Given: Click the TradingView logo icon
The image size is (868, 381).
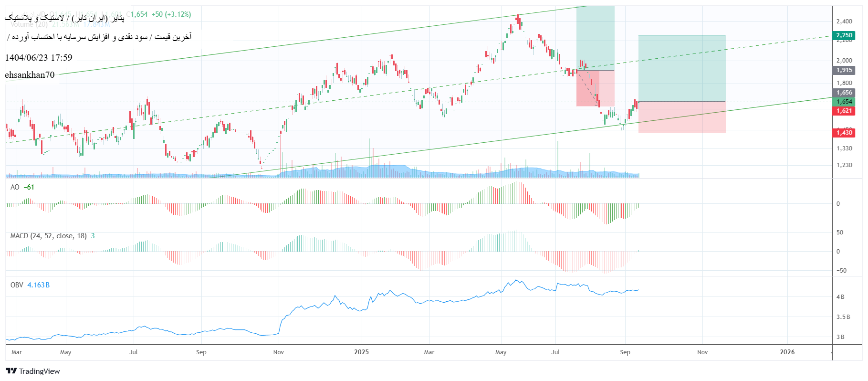Looking at the screenshot, I should [x=11, y=371].
